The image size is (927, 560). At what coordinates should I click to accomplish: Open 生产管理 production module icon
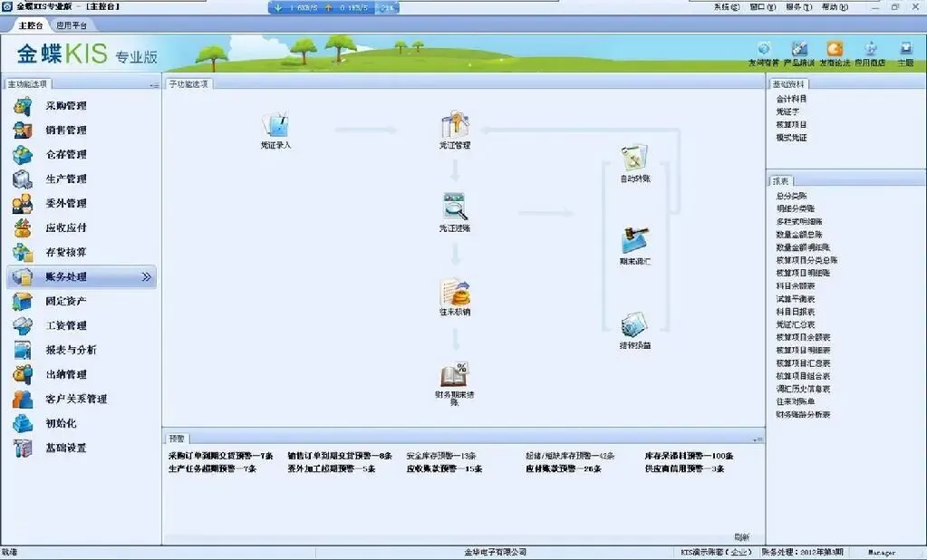[x=23, y=179]
